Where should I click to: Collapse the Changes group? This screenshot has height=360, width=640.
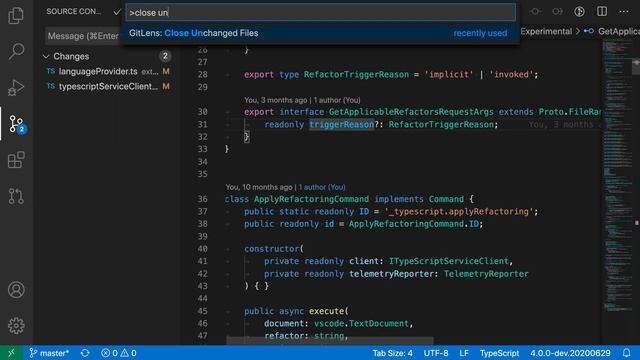46,56
